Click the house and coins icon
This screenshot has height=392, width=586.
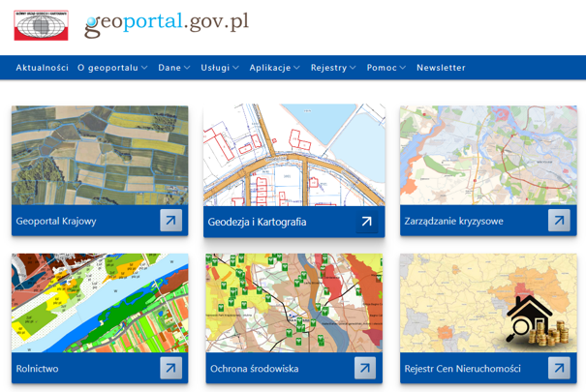pyautogui.click(x=537, y=320)
